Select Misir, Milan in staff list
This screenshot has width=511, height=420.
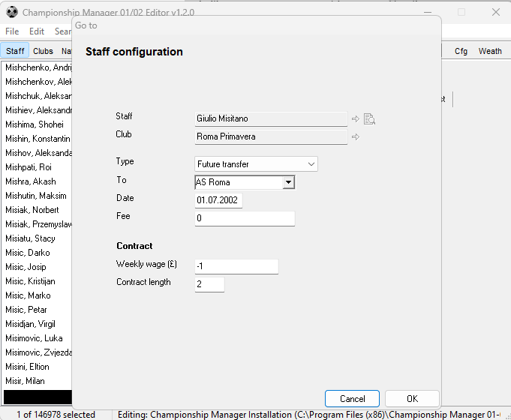click(x=38, y=381)
